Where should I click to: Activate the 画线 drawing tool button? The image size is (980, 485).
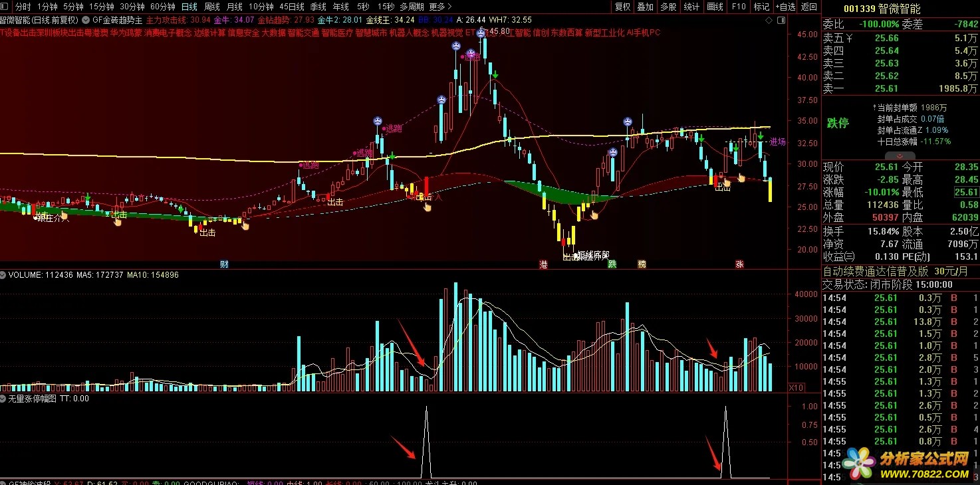[715, 7]
